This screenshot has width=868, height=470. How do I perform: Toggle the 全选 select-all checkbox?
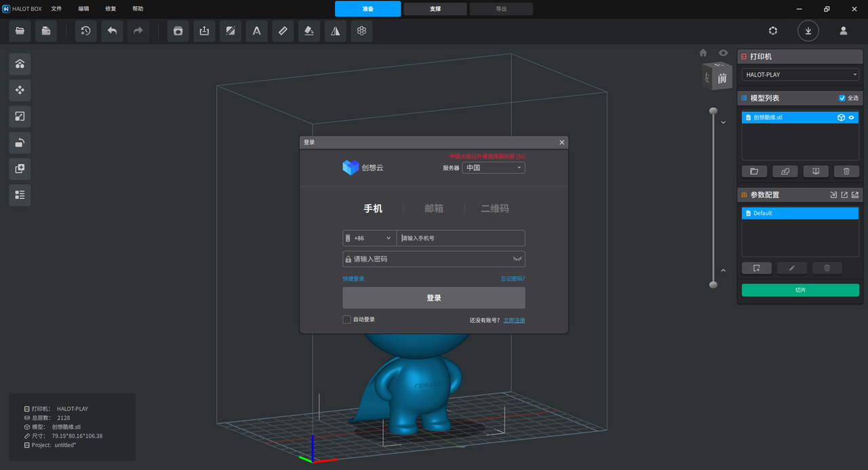click(x=843, y=98)
